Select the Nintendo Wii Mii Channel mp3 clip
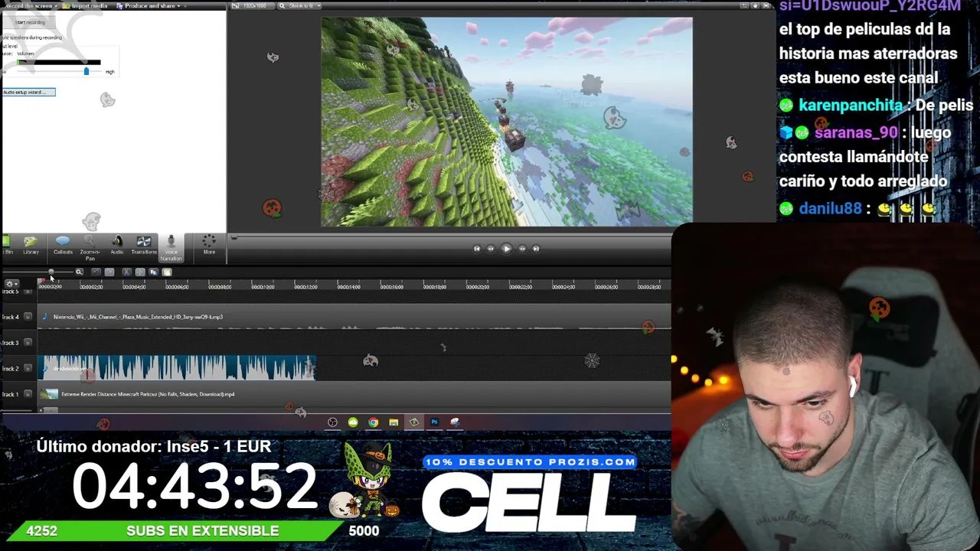This screenshot has height=551, width=980. pyautogui.click(x=355, y=317)
